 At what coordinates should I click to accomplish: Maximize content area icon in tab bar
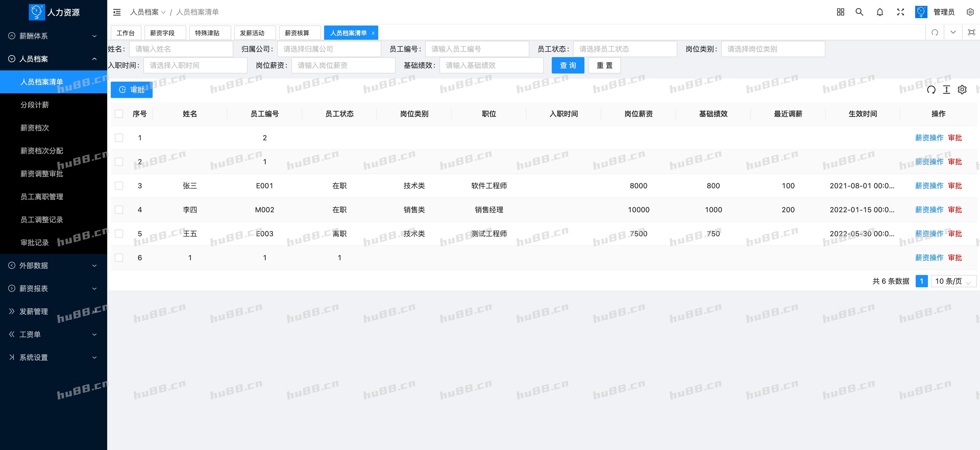(x=971, y=32)
